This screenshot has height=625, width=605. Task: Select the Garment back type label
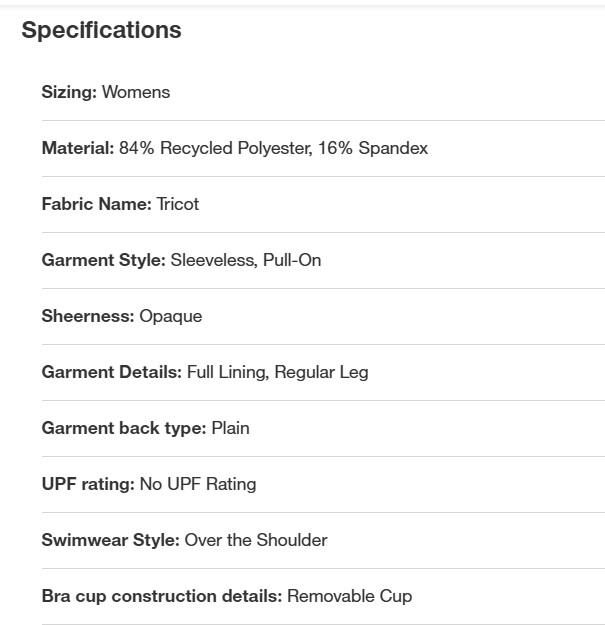[124, 428]
